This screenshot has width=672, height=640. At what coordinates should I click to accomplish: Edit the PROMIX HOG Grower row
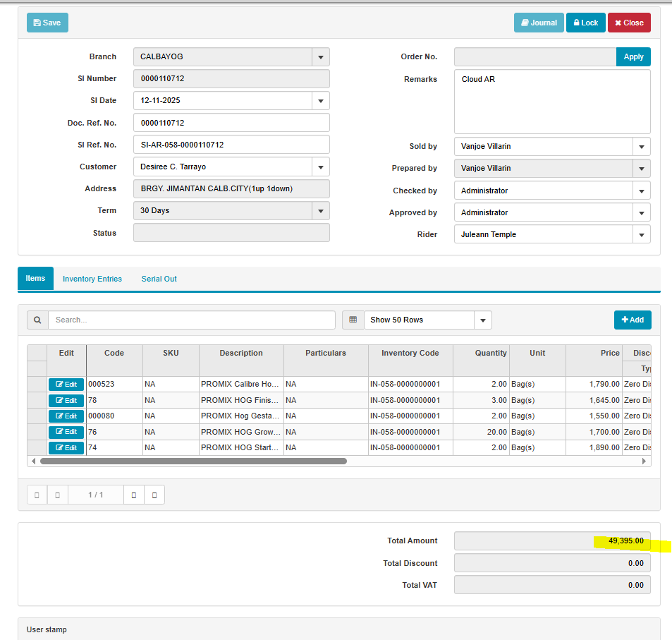[66, 432]
